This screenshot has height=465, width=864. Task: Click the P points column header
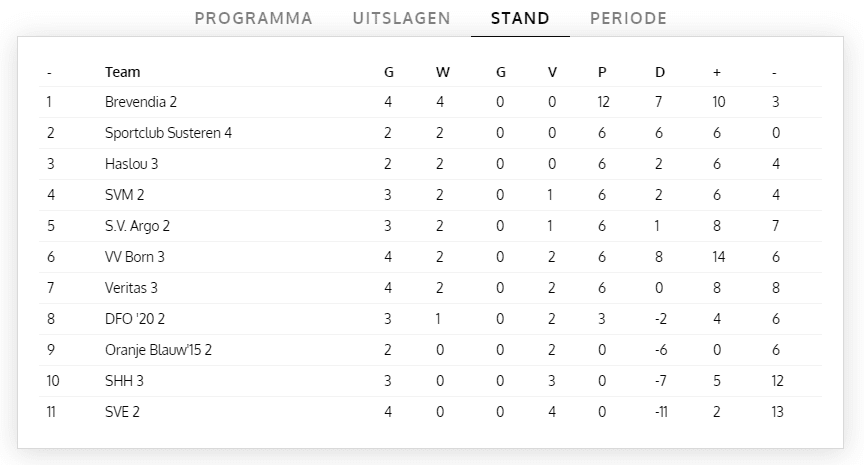click(602, 72)
